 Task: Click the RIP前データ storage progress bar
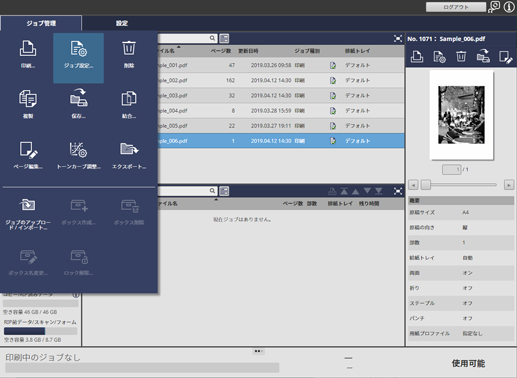[40, 331]
